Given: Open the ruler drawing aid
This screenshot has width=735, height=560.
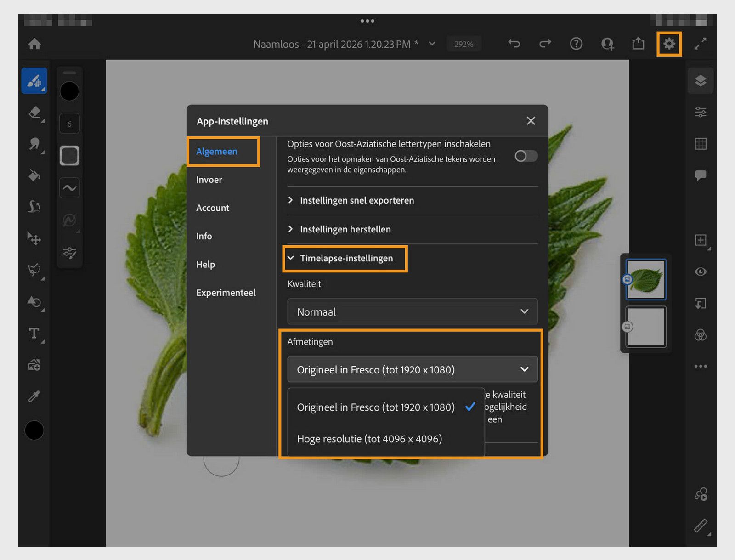Looking at the screenshot, I should coord(701,526).
